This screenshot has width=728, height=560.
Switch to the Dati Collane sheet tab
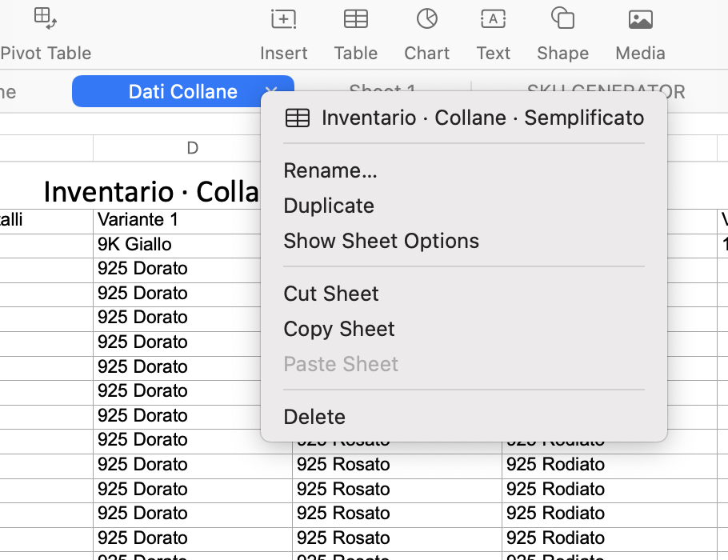pos(182,91)
